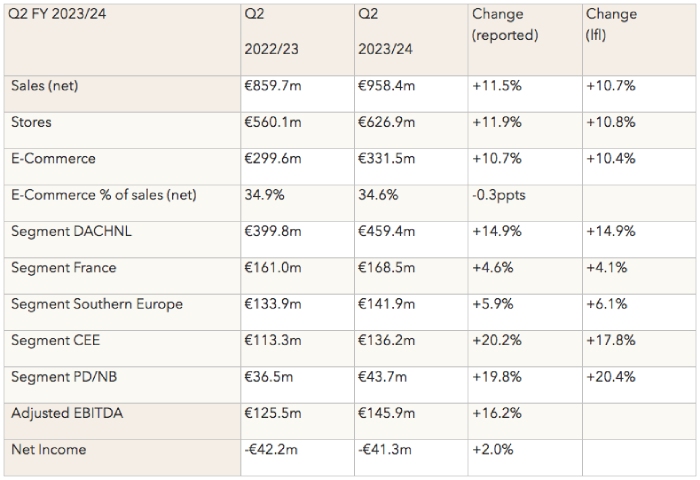Screen dimensions: 700x480
Task: Click the Stores row label
Action: click(x=32, y=123)
